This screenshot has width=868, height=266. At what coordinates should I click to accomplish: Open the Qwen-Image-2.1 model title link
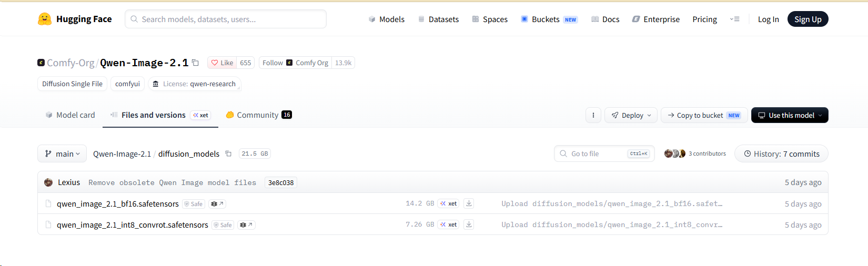tap(144, 63)
